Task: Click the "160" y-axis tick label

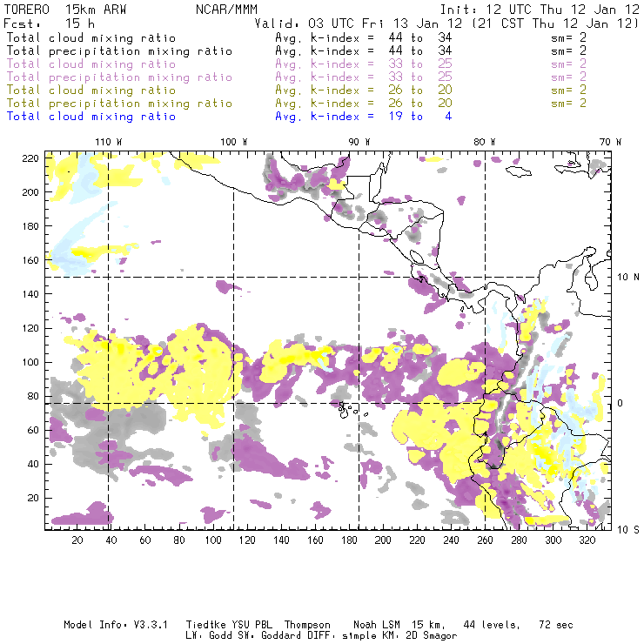Action: 30,260
